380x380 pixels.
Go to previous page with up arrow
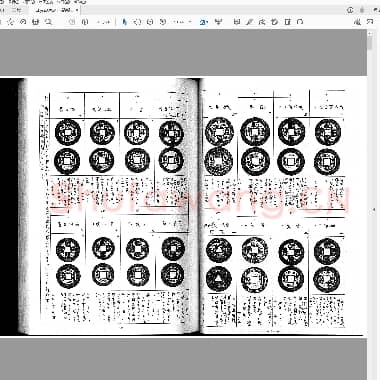coord(72,22)
